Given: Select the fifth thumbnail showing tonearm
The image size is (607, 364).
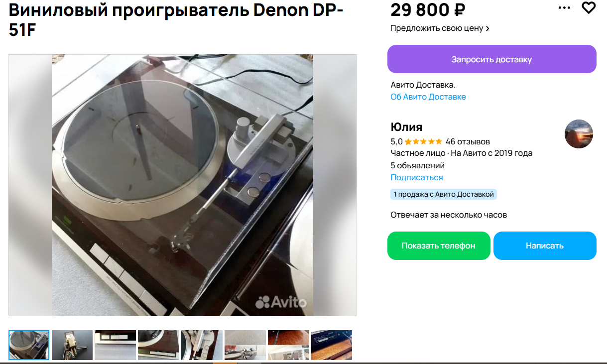Looking at the screenshot, I should 202,345.
